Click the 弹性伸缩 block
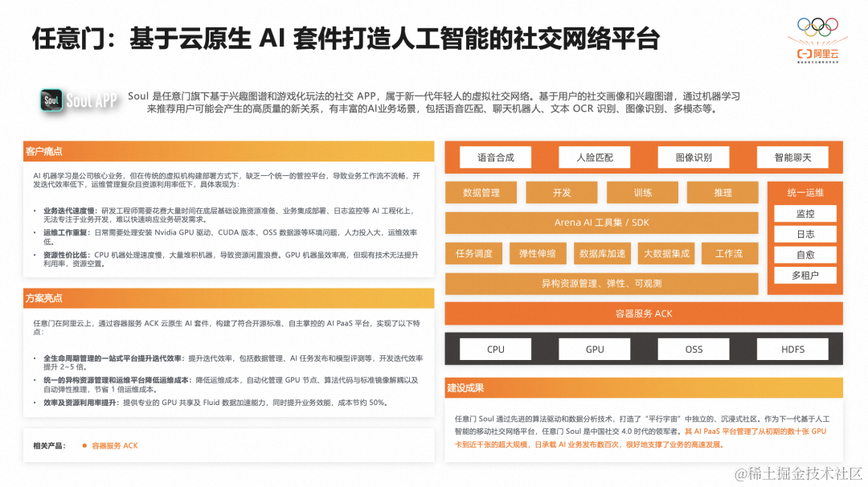Screen dimensions: 868x487 (x=538, y=253)
